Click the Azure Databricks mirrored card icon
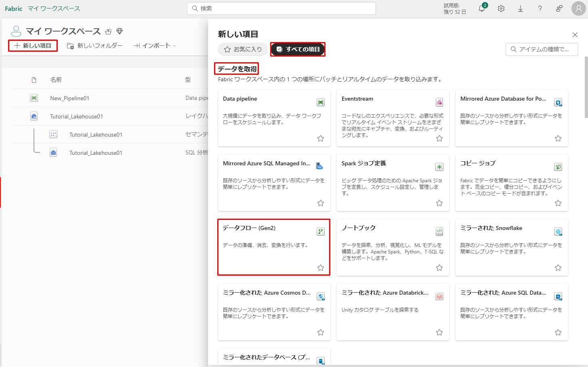 [x=439, y=296]
